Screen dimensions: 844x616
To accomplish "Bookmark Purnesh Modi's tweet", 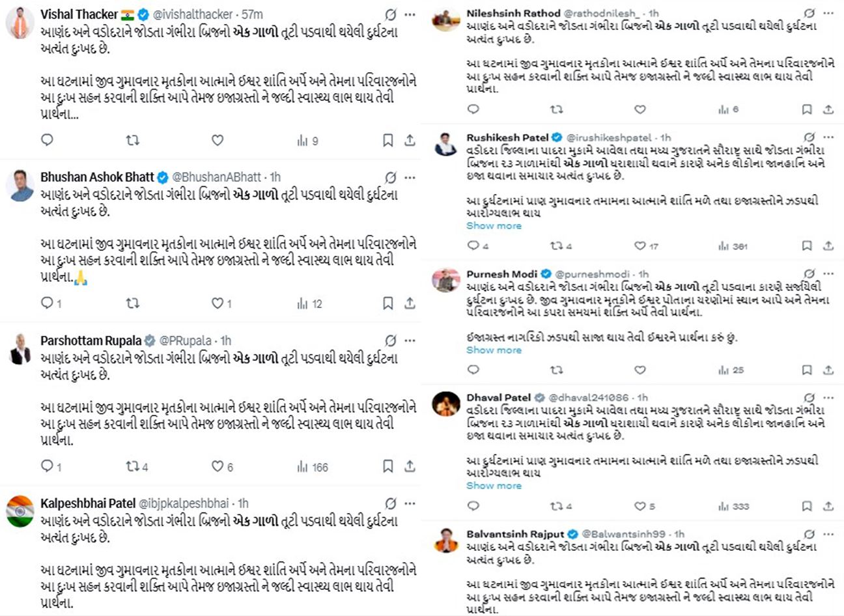I will [x=807, y=370].
